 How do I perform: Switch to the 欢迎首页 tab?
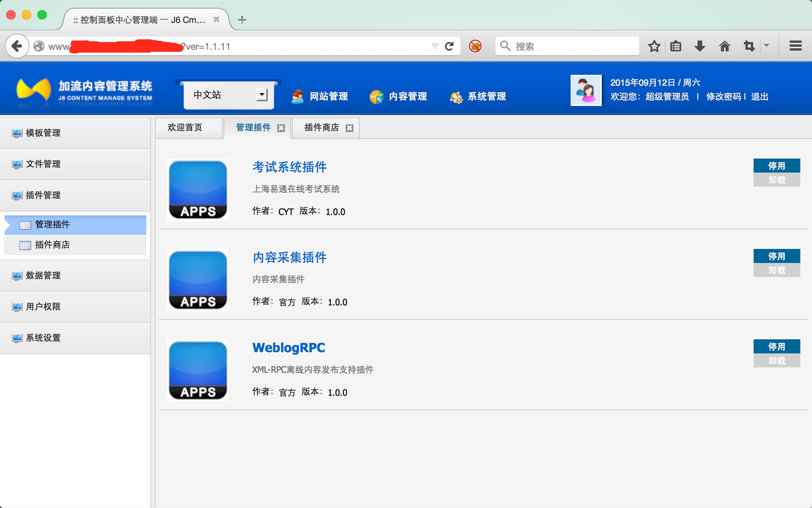click(x=185, y=127)
